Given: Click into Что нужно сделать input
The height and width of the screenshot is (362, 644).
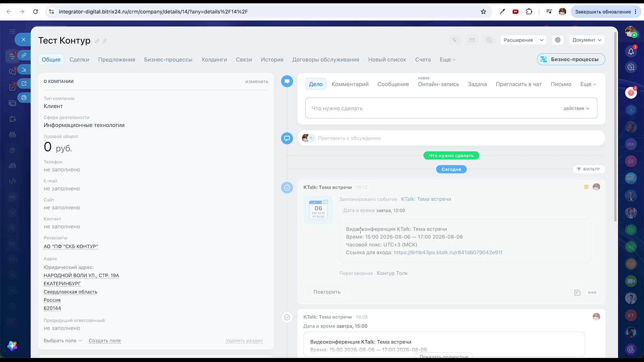Looking at the screenshot, I should click(x=451, y=108).
